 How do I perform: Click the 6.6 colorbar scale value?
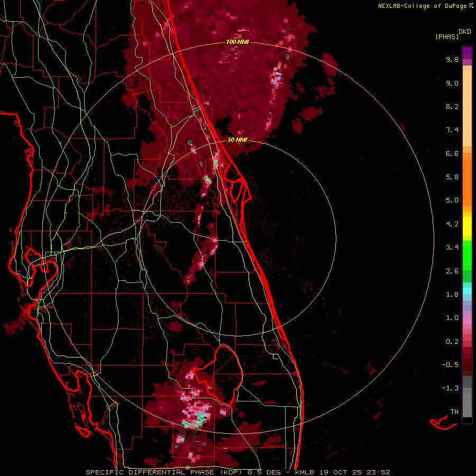[x=452, y=153]
